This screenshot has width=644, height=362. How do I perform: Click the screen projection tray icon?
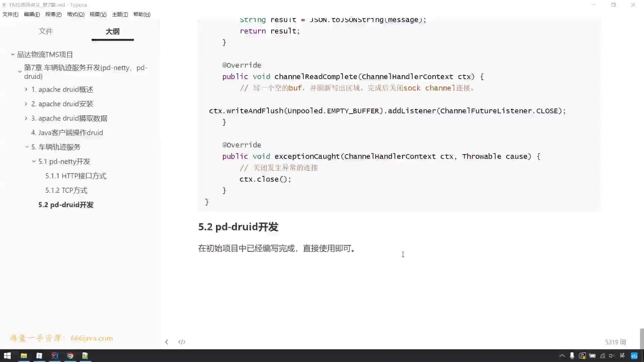tap(582, 356)
